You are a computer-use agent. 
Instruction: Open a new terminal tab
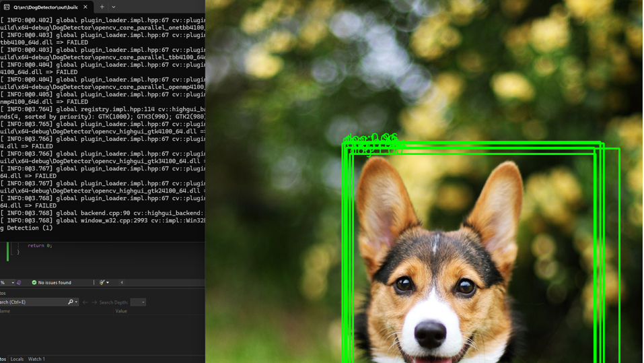click(102, 7)
